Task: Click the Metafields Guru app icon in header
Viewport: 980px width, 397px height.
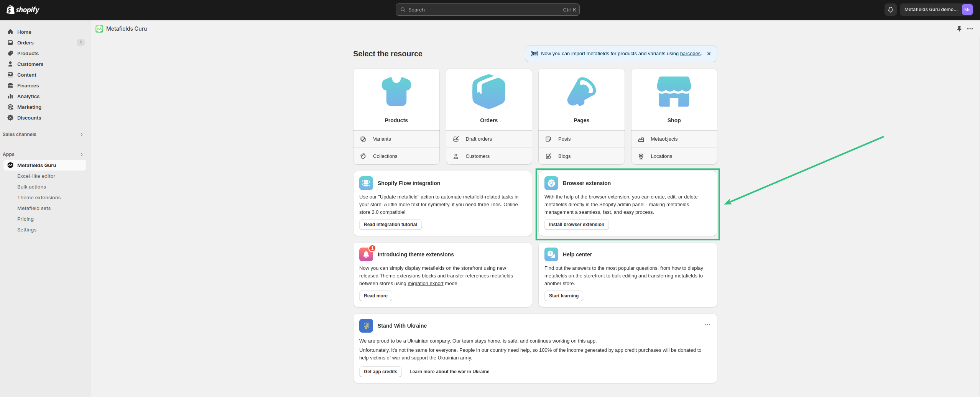Action: pos(99,29)
